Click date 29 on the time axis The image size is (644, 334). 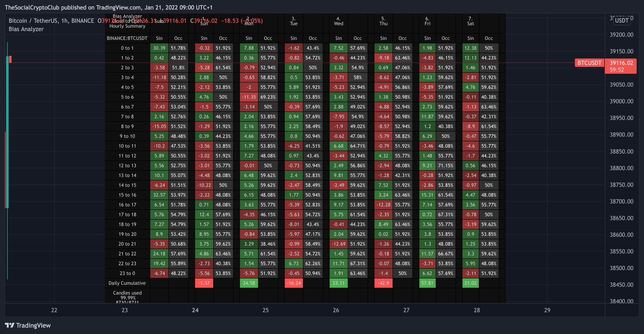547,310
